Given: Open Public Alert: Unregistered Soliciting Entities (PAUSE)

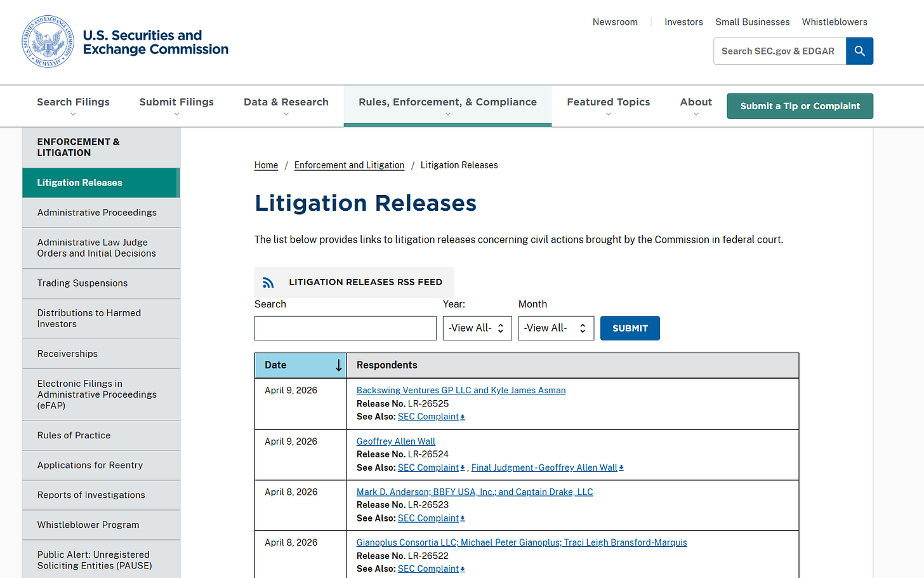Looking at the screenshot, I should tap(101, 560).
